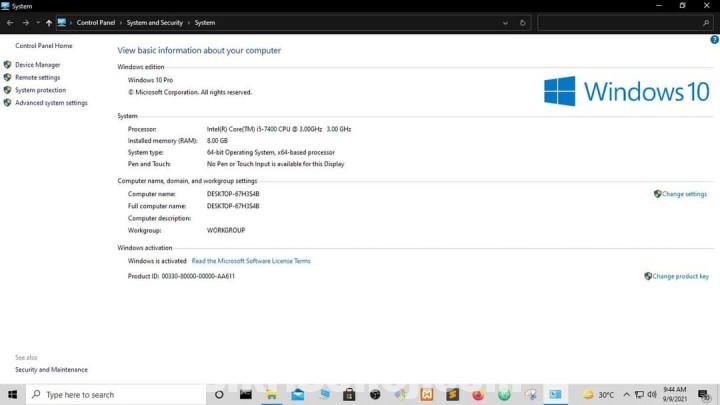Click the WORKGROUP value
Viewport: 720px width, 405px height.
[226, 230]
